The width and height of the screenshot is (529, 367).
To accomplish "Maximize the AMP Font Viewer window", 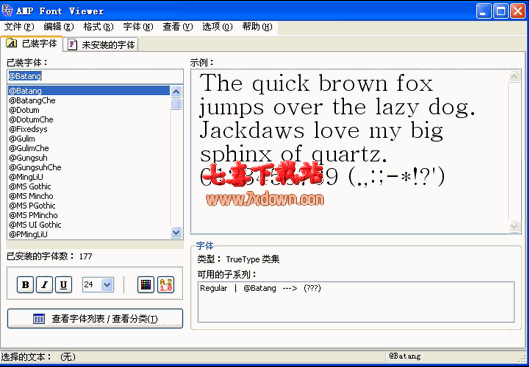I will pyautogui.click(x=501, y=11).
